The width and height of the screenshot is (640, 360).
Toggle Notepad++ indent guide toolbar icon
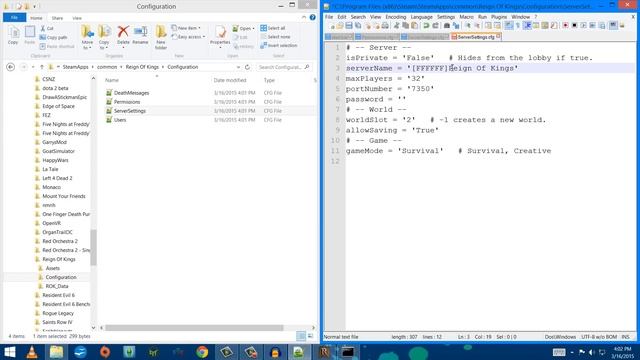click(x=527, y=26)
